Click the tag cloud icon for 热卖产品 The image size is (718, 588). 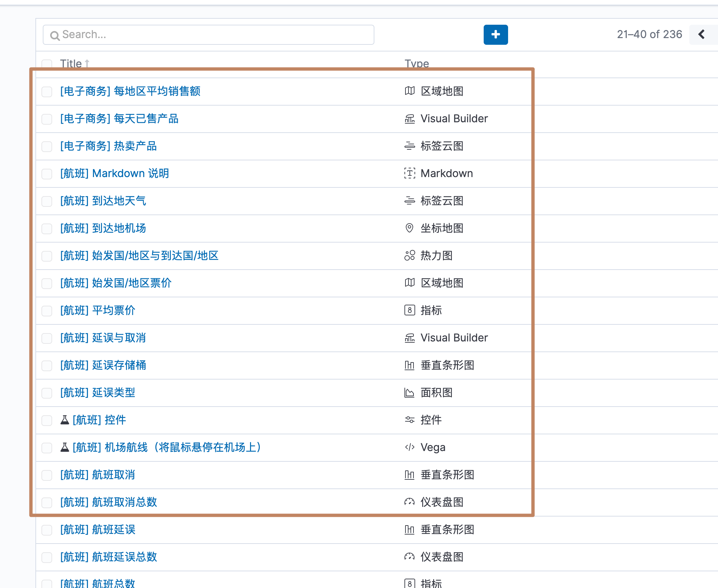(409, 146)
